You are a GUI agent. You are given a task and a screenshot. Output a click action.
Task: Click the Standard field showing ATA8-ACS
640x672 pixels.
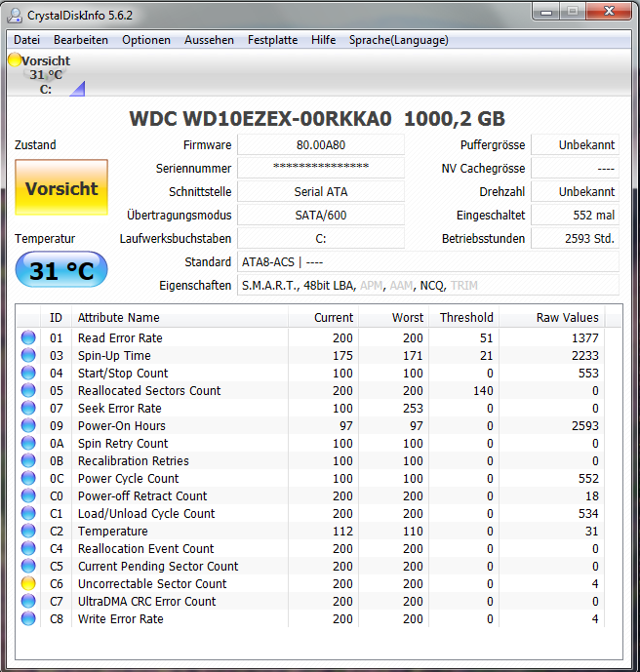pos(428,261)
